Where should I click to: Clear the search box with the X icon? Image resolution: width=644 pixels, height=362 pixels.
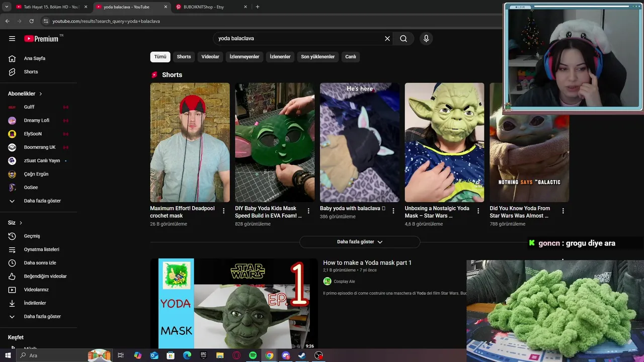click(x=387, y=38)
